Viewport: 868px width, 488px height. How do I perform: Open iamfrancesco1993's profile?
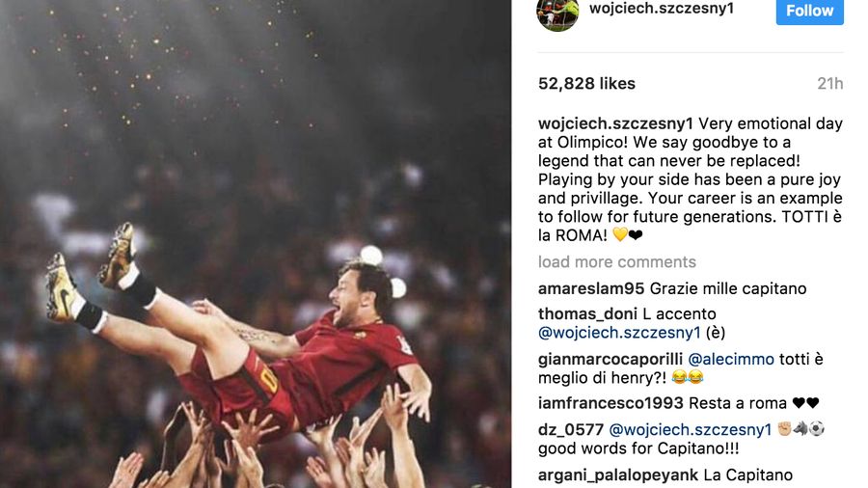[x=610, y=403]
